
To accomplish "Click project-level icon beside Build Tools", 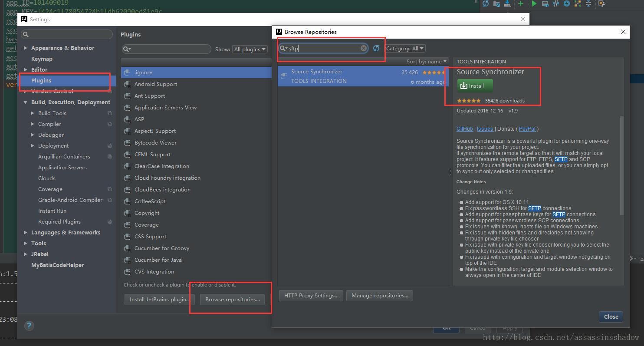I will [x=109, y=113].
